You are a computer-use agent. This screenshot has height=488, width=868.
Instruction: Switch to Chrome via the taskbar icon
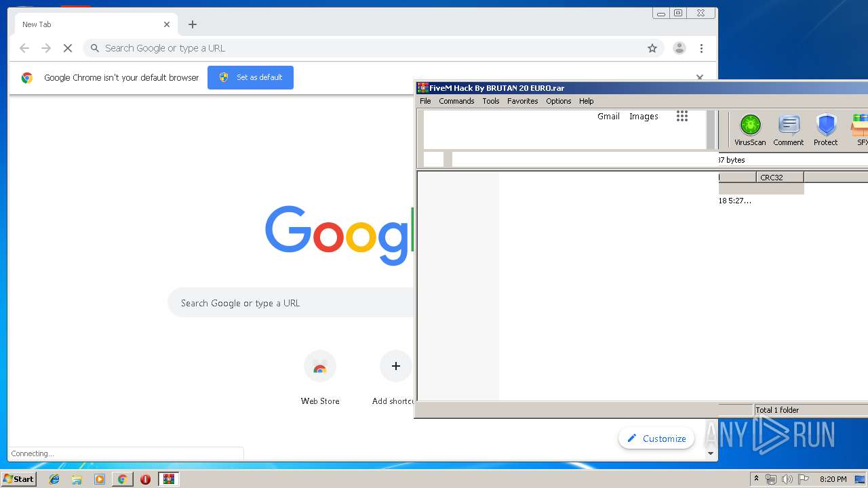(122, 479)
